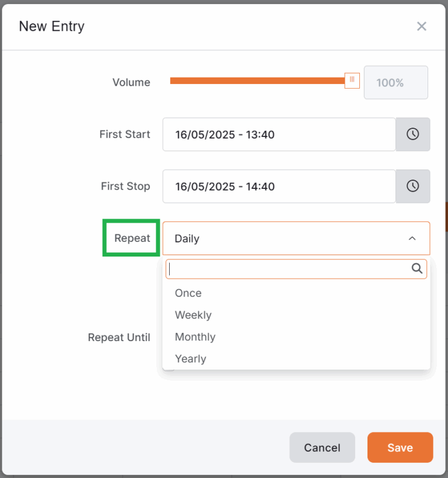Open the First Stop time picker clock icon
The width and height of the screenshot is (448, 478).
click(412, 186)
